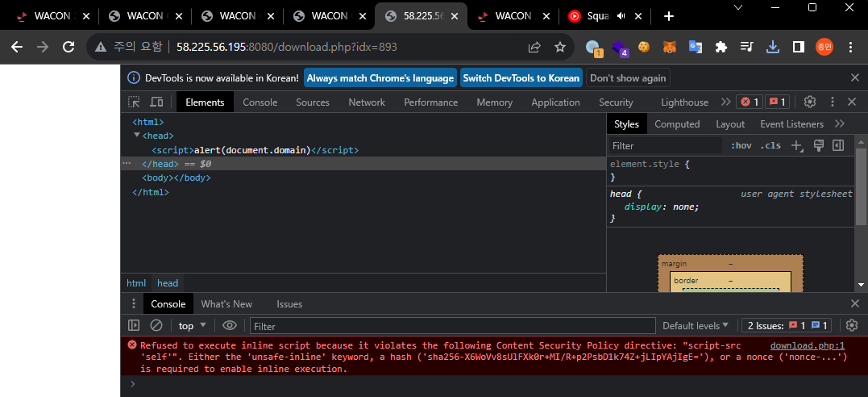Focus the Styles Filter input

(x=666, y=146)
